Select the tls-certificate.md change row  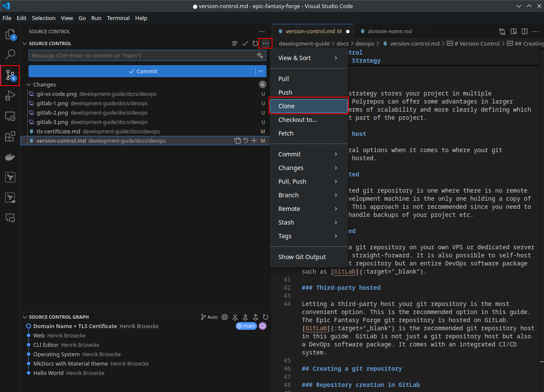146,131
